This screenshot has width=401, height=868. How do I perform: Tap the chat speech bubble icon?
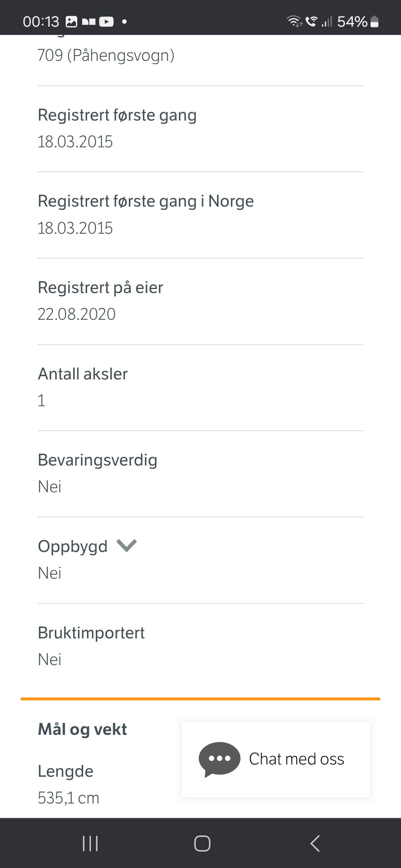tap(219, 759)
